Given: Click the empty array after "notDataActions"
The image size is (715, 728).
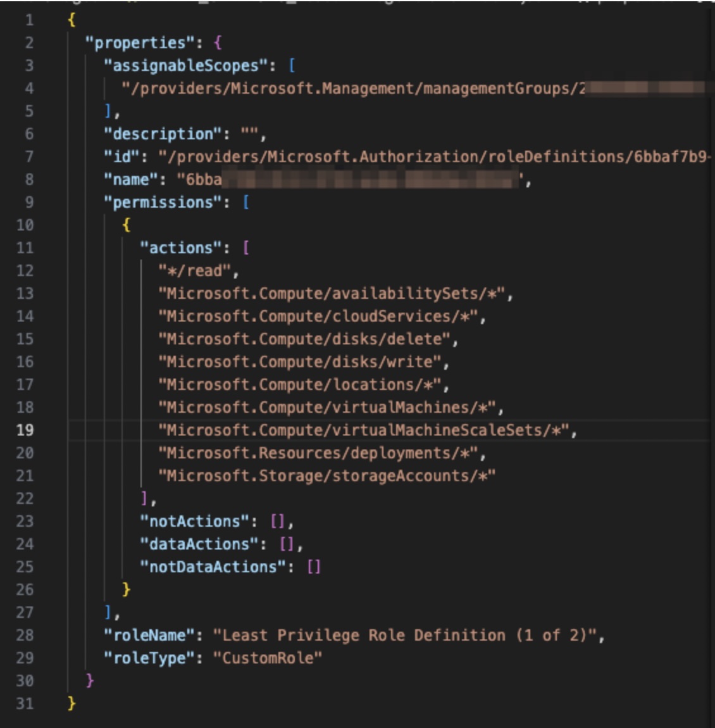Looking at the screenshot, I should click(314, 567).
